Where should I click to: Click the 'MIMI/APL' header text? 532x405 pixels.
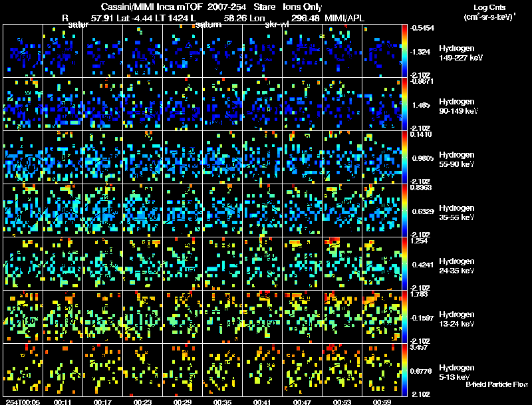pos(344,19)
